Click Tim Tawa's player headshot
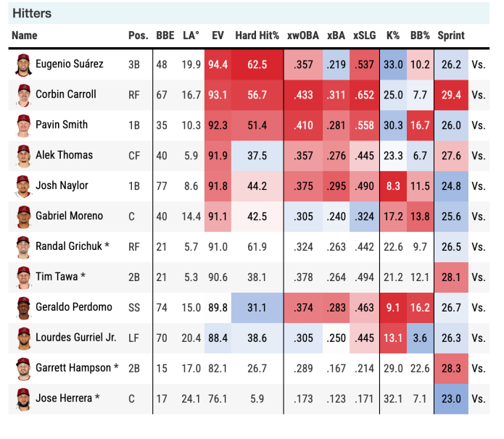This screenshot has width=504, height=439. [x=23, y=277]
